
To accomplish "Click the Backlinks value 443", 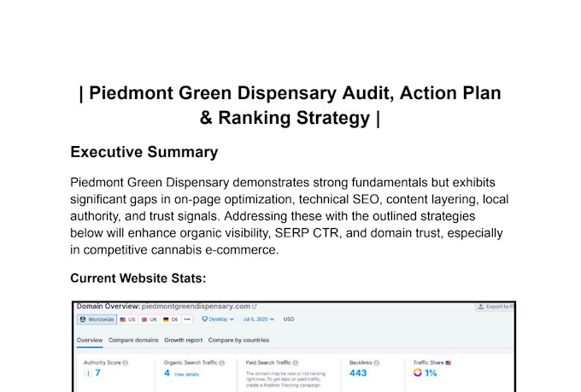I will tap(358, 372).
